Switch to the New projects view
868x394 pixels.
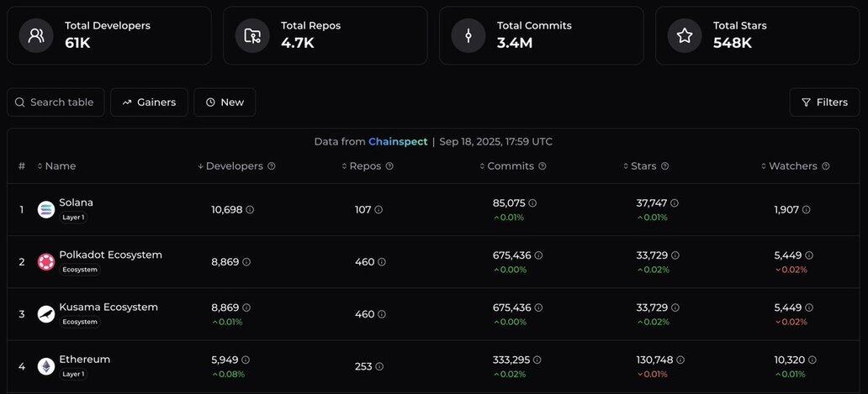pyautogui.click(x=225, y=102)
